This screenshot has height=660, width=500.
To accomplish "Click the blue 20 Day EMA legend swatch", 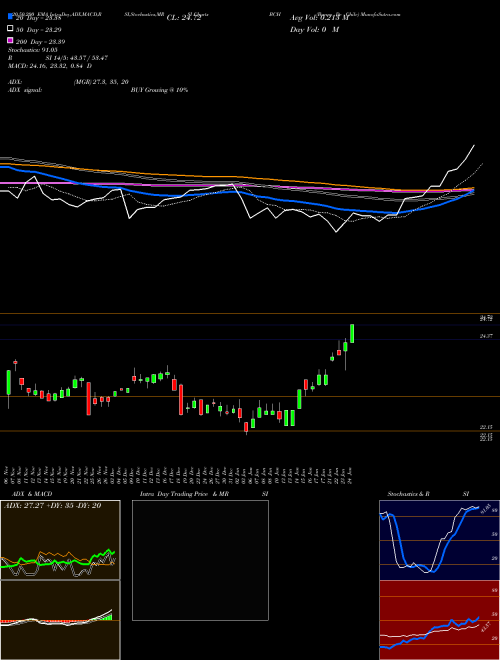I will (10, 16).
